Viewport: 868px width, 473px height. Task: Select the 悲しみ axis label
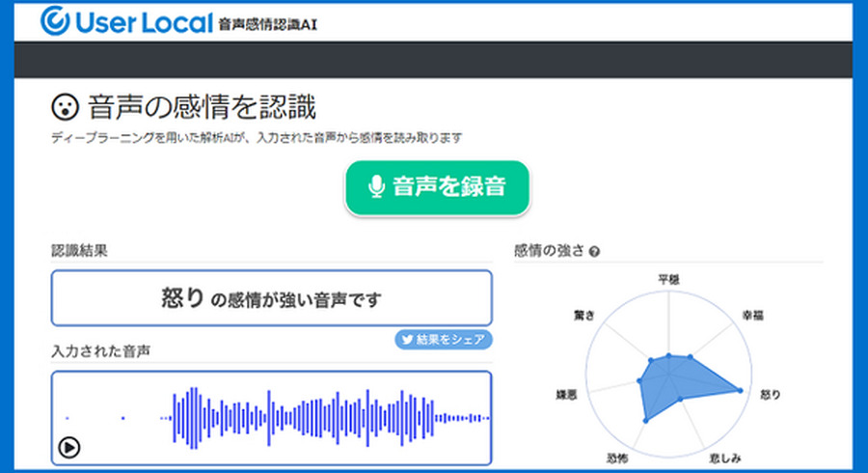coord(725,456)
